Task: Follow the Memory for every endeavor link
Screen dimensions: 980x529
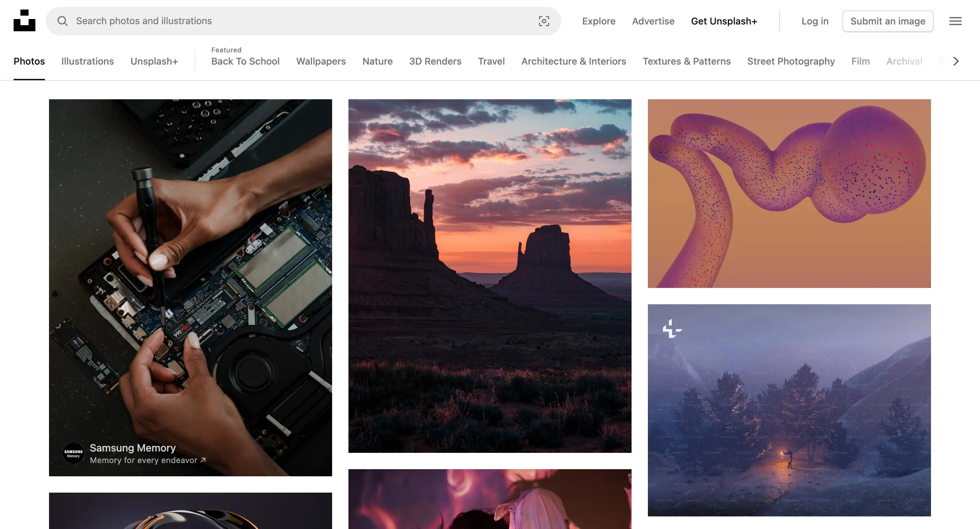Action: pyautogui.click(x=148, y=460)
